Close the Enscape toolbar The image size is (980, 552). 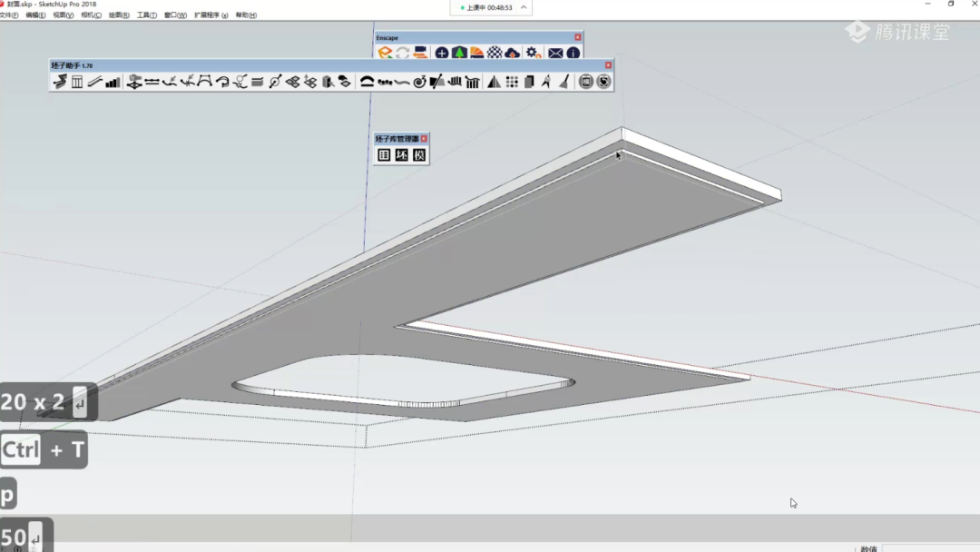coord(577,37)
